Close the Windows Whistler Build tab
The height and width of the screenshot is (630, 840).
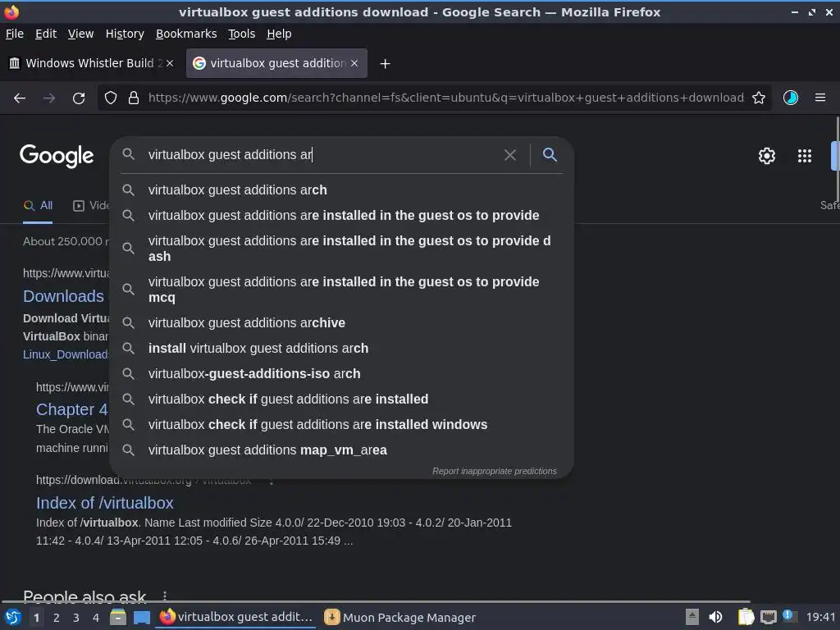[170, 63]
